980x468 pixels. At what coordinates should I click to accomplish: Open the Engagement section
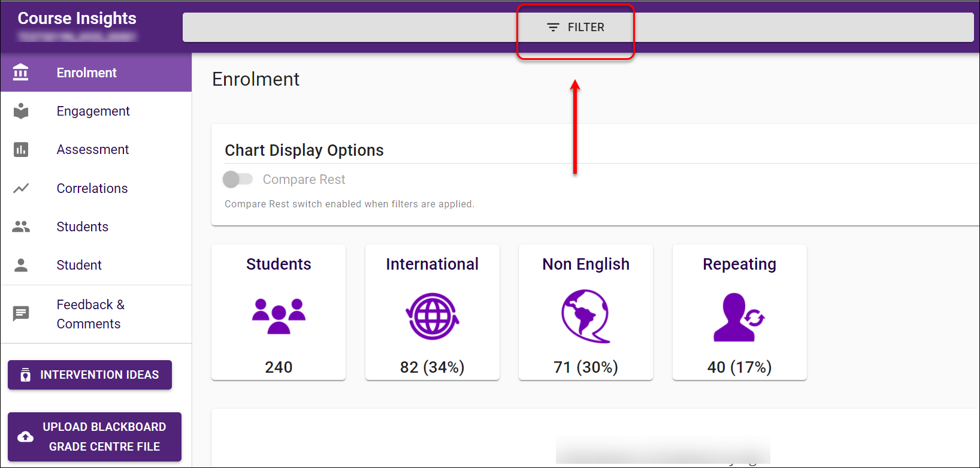93,111
